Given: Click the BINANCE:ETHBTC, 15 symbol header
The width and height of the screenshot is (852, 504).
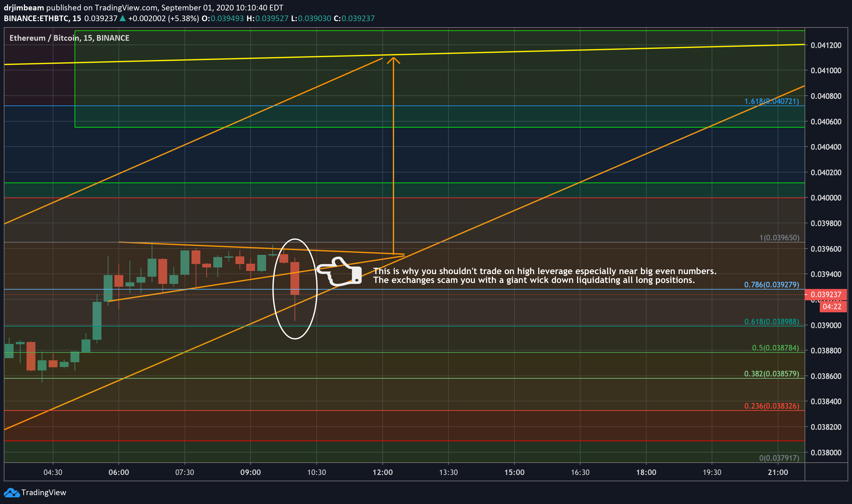Looking at the screenshot, I should click(x=42, y=18).
